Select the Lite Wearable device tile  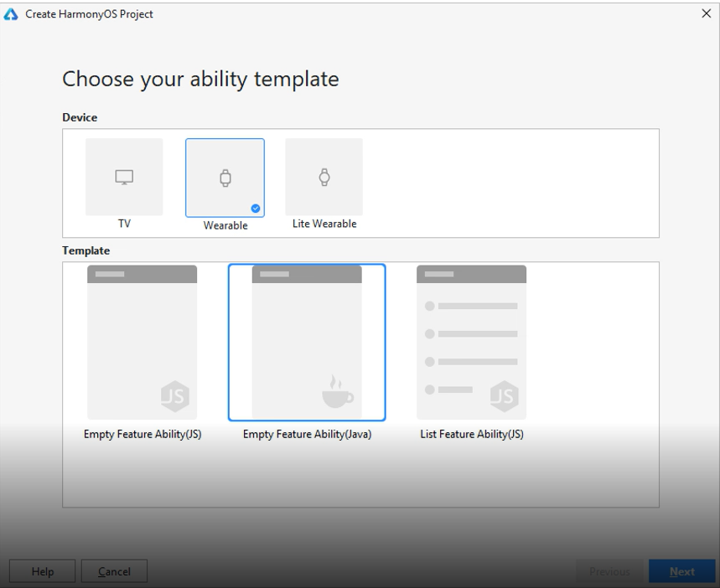point(324,177)
